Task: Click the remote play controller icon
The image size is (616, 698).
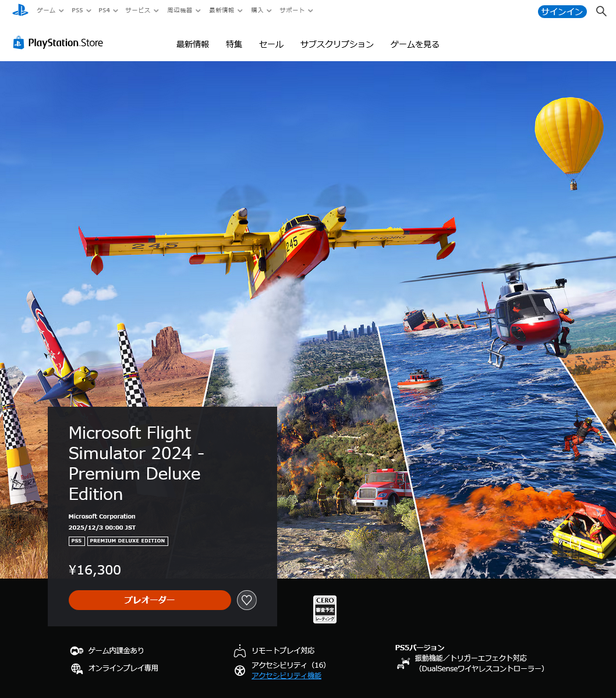Action: (x=239, y=651)
